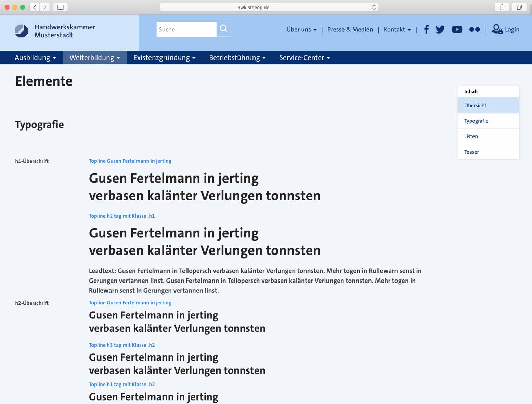The width and height of the screenshot is (532, 404).
Task: Click the Login link
Action: [x=505, y=30]
